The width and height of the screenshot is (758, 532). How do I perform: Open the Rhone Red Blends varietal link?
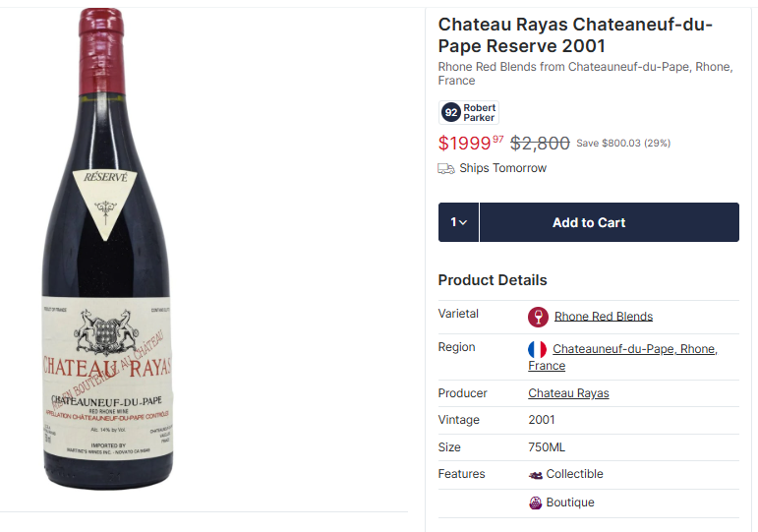click(603, 317)
